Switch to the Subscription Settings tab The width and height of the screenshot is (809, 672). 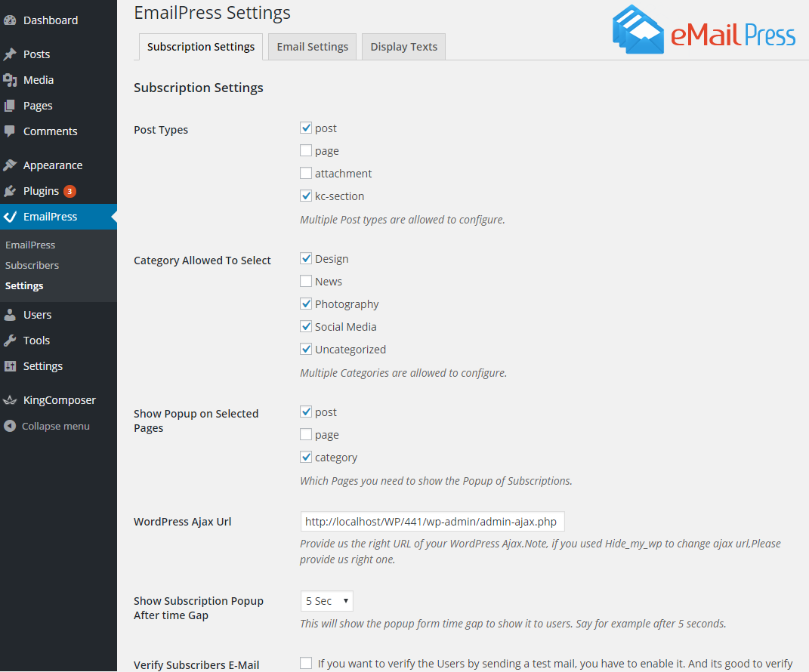pyautogui.click(x=201, y=47)
